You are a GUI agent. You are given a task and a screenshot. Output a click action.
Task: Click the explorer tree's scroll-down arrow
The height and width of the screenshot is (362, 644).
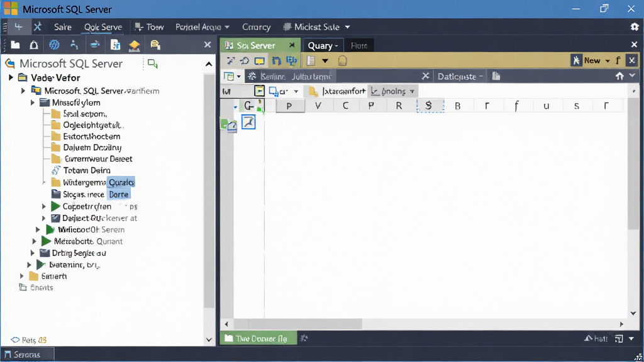pos(209,339)
